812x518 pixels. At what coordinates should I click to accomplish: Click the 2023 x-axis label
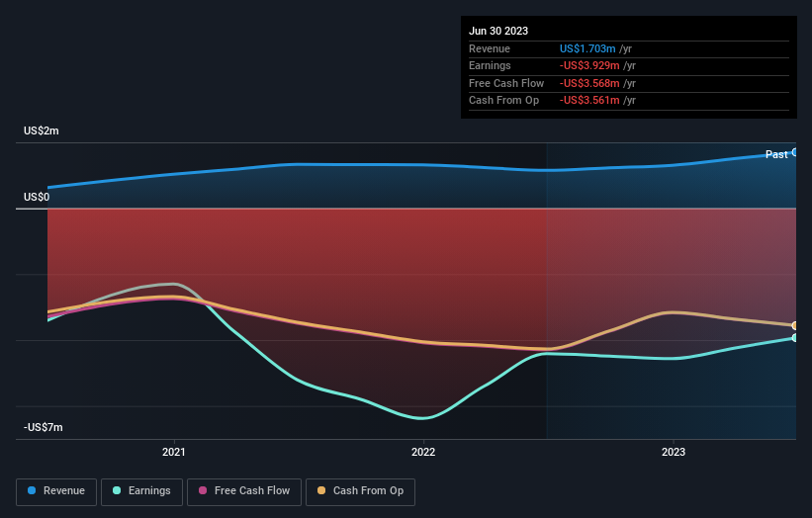tap(674, 452)
